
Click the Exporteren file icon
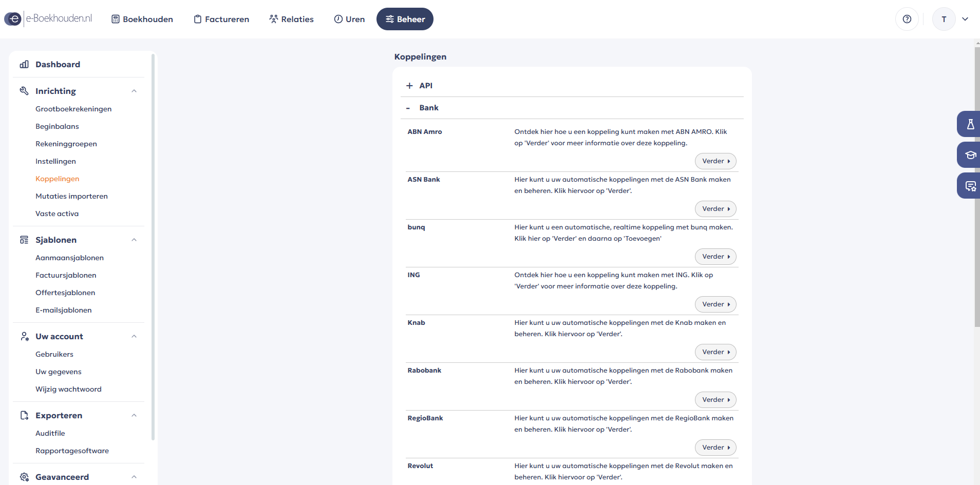tap(24, 415)
